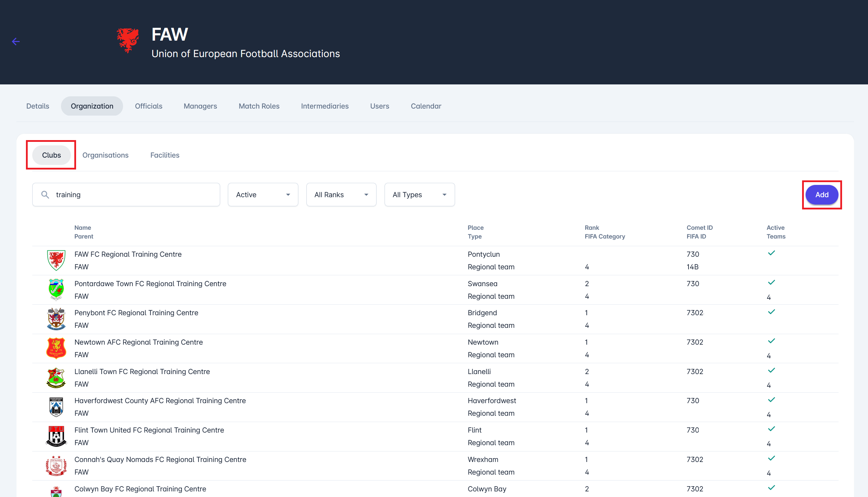
Task: Click Newtown AFC red crest
Action: pyautogui.click(x=56, y=348)
